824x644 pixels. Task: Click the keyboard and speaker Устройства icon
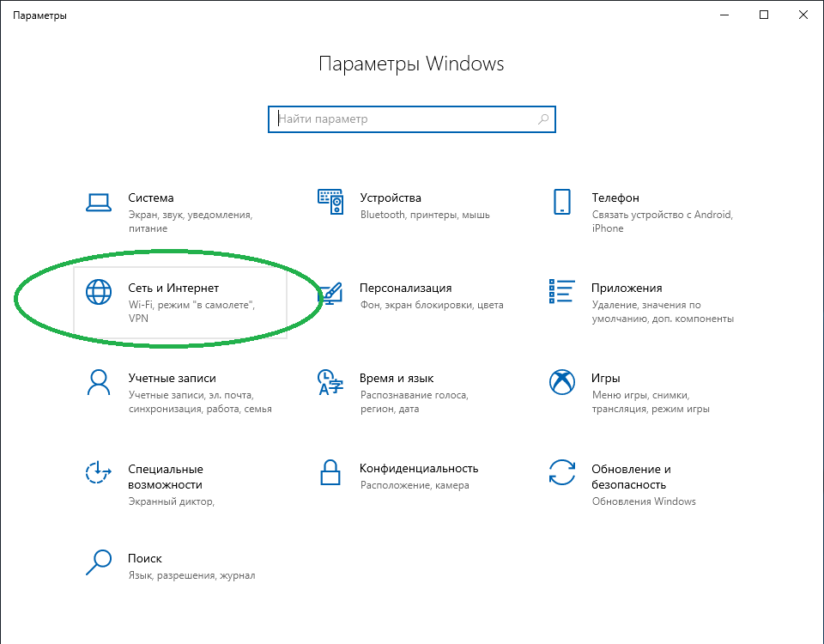[330, 202]
